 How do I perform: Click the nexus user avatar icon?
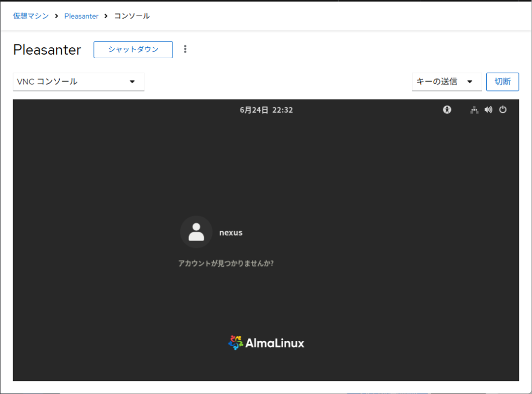click(196, 232)
